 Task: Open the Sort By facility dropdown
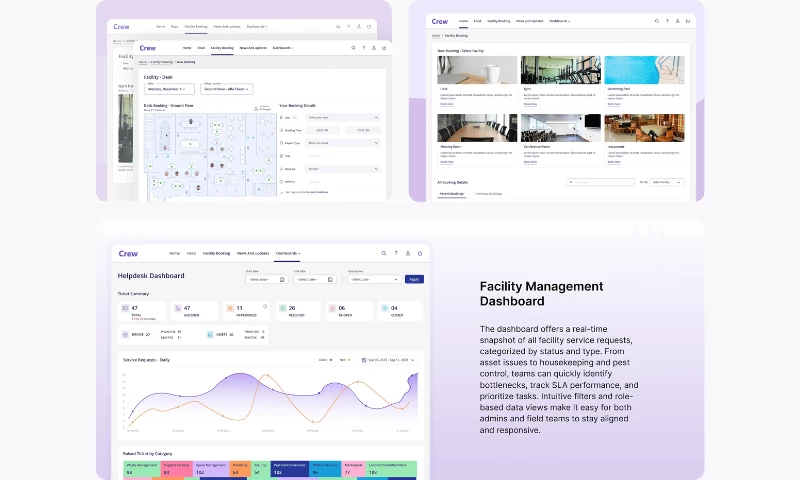(667, 182)
